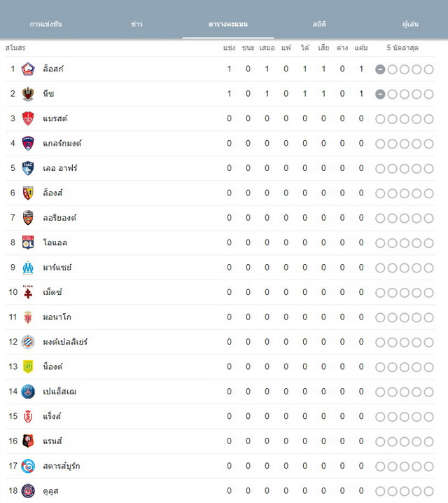Click the Brest club crest icon
The image size is (448, 503).
pos(28,118)
